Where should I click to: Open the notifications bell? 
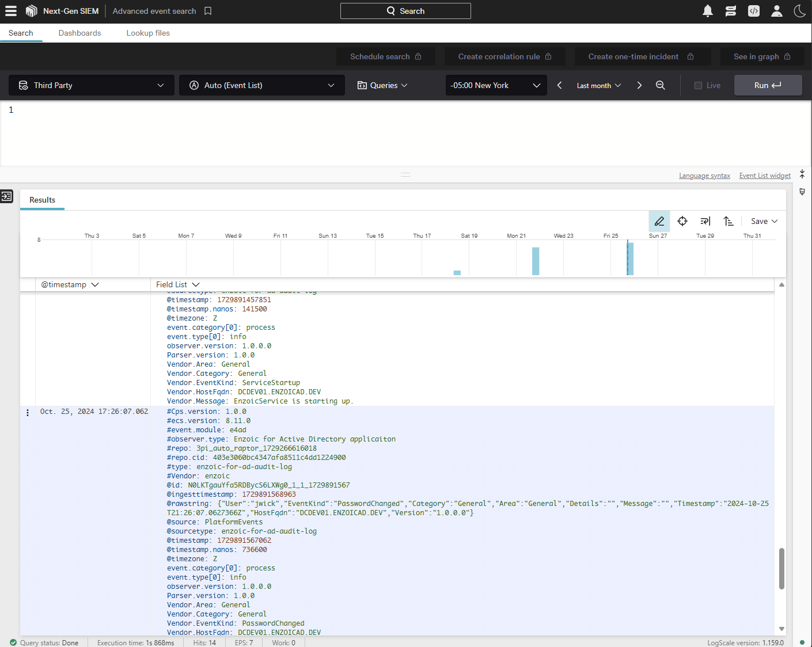pos(708,11)
